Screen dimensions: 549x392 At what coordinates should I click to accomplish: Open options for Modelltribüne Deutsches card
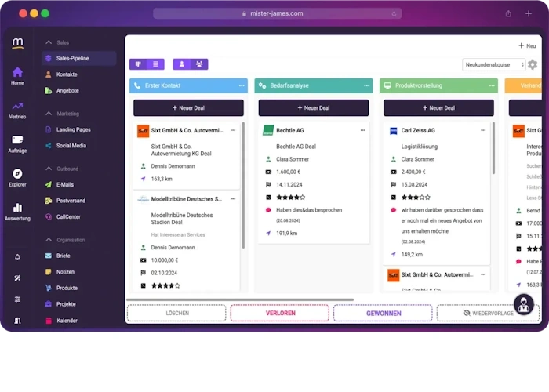click(x=233, y=199)
